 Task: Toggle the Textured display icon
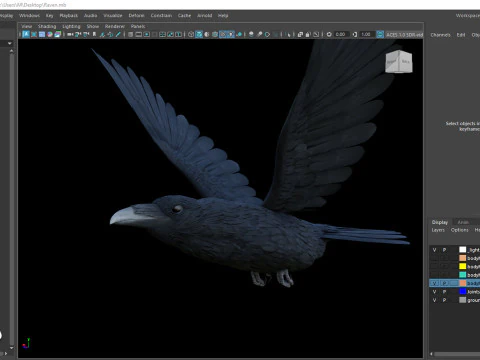coord(223,34)
